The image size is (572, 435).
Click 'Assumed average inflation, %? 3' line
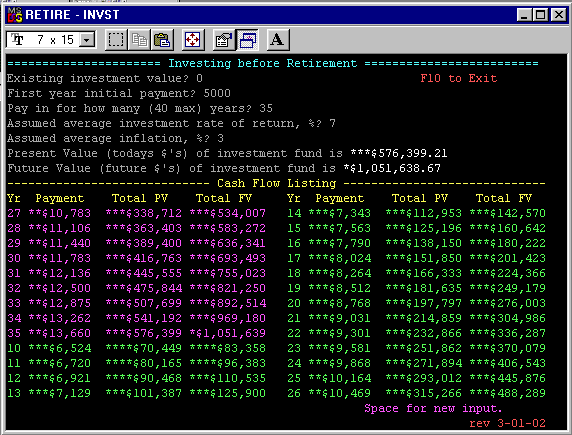tap(115, 138)
